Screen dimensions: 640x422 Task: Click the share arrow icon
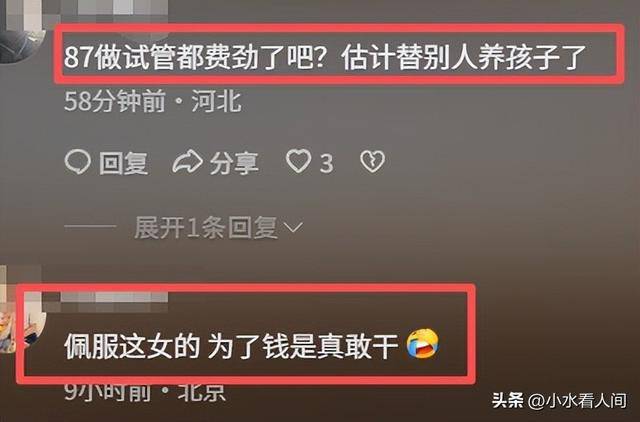click(x=187, y=162)
